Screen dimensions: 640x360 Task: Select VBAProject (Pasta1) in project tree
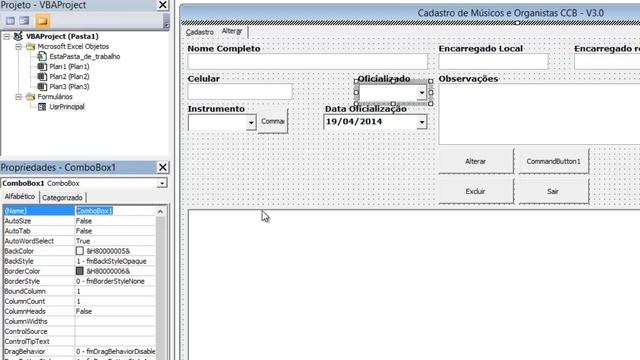tap(62, 36)
